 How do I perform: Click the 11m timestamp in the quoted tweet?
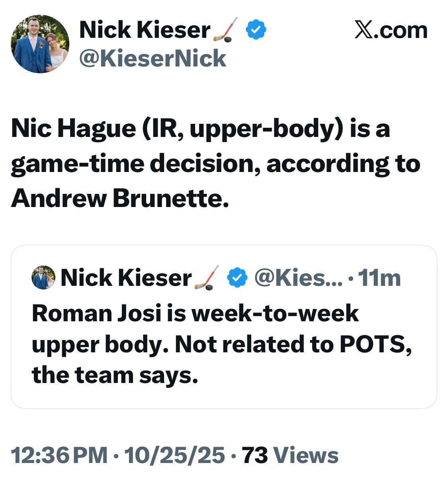click(x=379, y=277)
